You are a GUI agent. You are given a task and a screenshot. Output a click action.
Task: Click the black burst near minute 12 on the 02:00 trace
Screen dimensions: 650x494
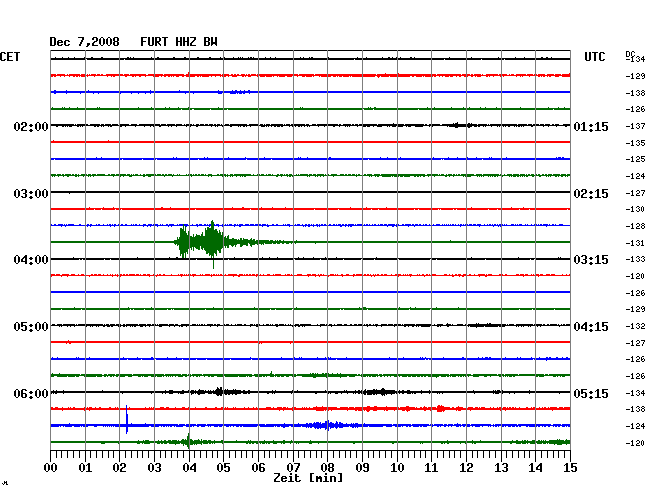click(x=461, y=125)
